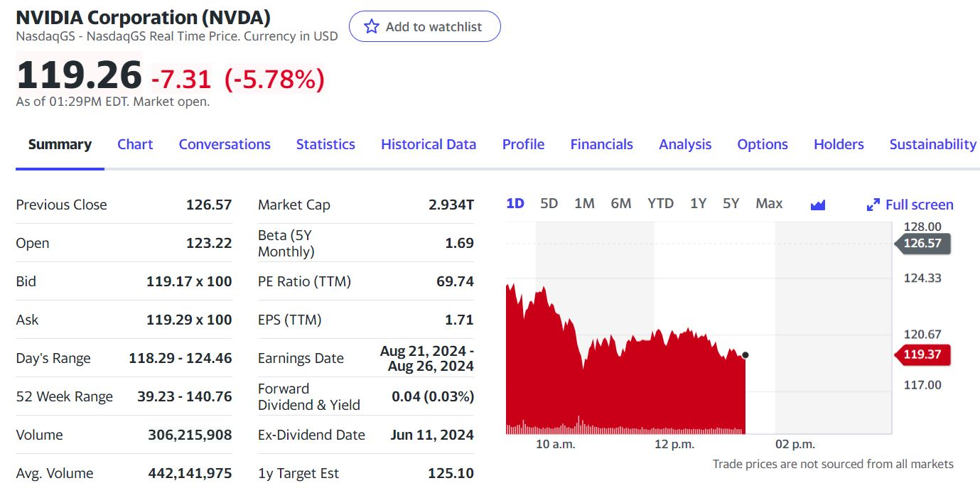This screenshot has height=493, width=980.
Task: Click the red 119.37 current price marker
Action: pos(922,354)
